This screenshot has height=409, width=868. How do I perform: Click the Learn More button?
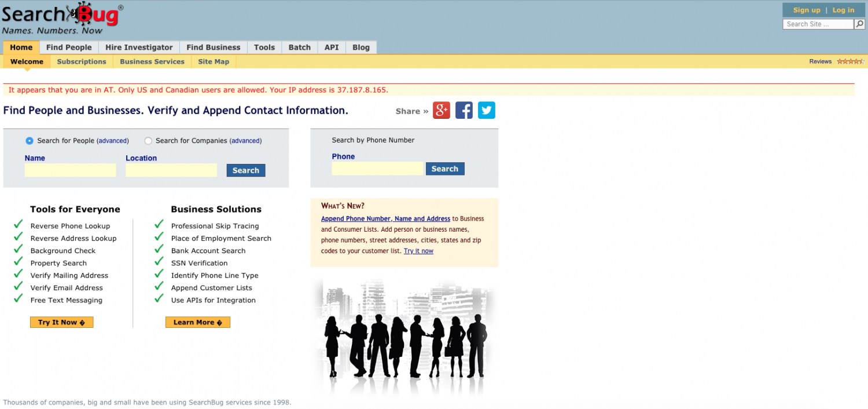[x=198, y=322]
